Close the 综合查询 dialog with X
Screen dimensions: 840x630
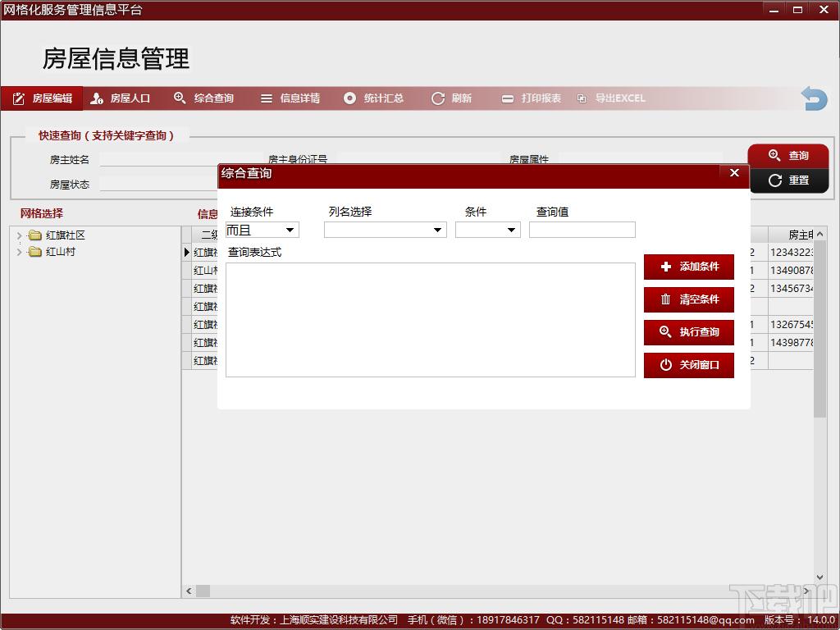(x=734, y=172)
